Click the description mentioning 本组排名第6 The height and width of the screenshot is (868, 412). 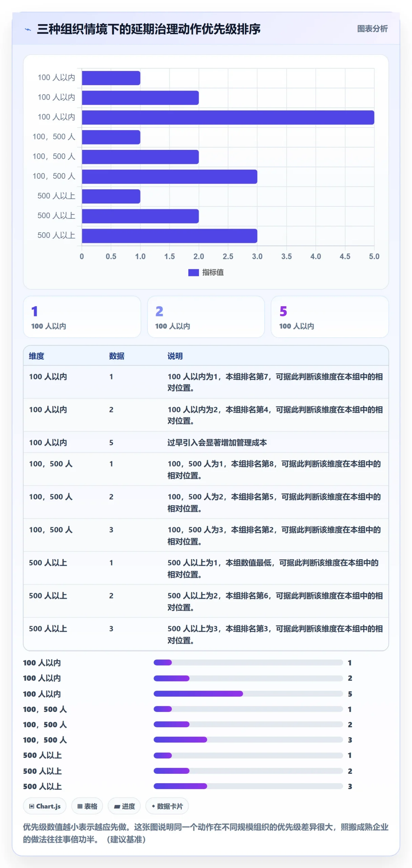(275, 601)
